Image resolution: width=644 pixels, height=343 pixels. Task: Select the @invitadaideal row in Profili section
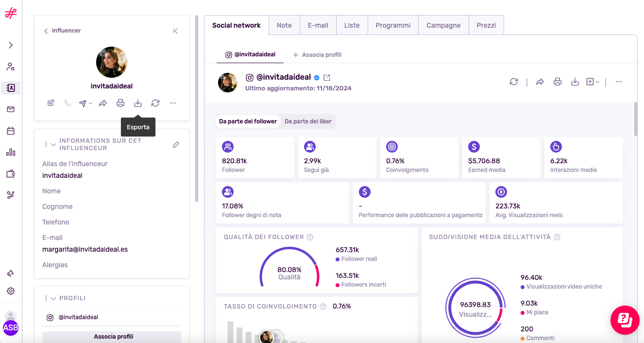tap(112, 317)
